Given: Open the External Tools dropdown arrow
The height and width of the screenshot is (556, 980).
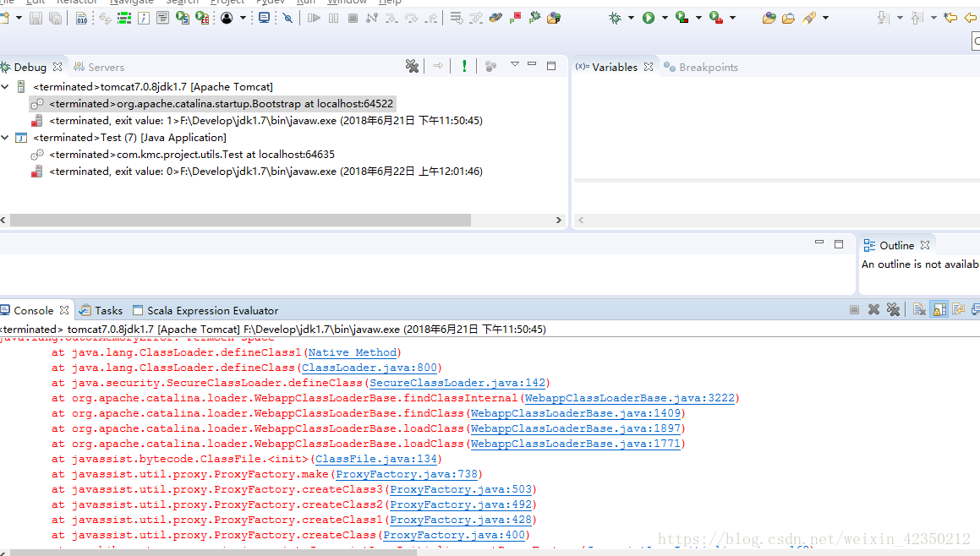Looking at the screenshot, I should point(732,18).
